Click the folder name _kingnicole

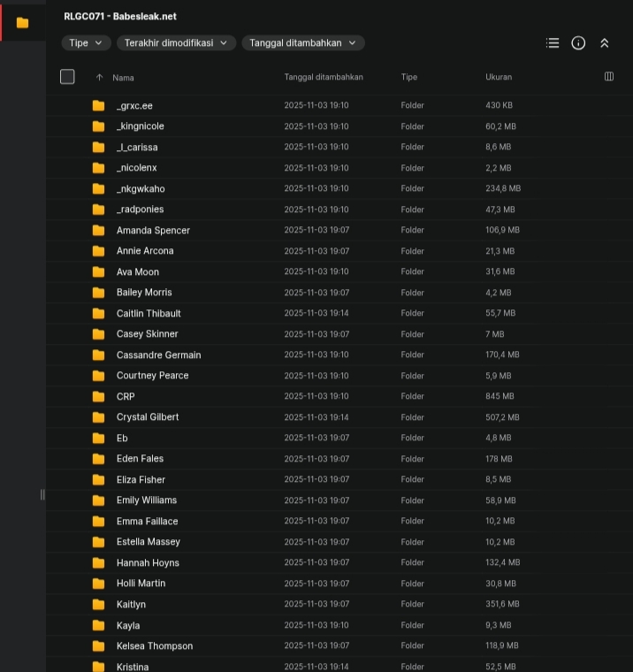pos(141,126)
